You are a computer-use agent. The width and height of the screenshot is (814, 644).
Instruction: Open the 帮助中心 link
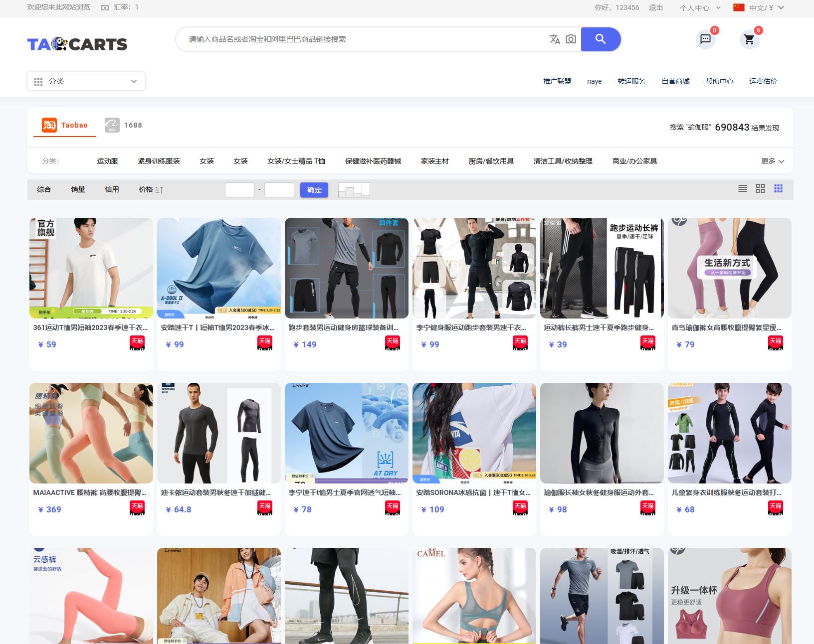[x=719, y=81]
